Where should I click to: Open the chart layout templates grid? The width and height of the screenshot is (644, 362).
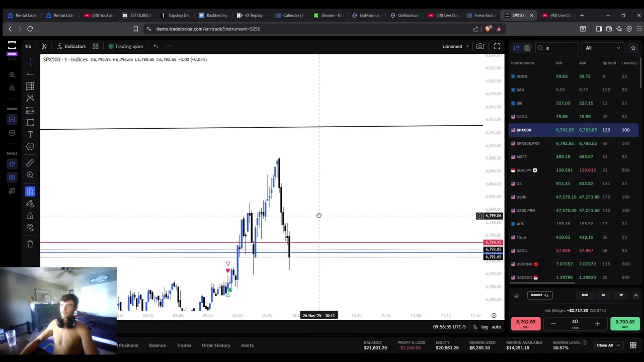(x=96, y=46)
